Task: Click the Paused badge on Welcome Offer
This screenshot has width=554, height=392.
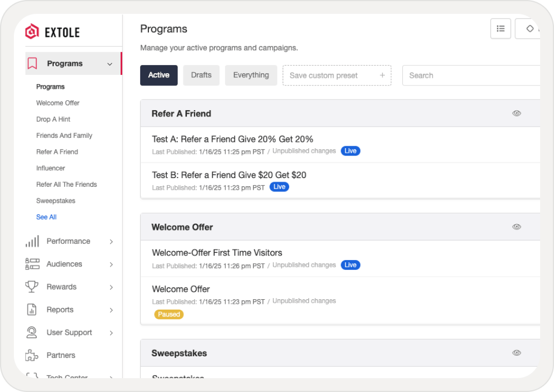Action: click(169, 314)
